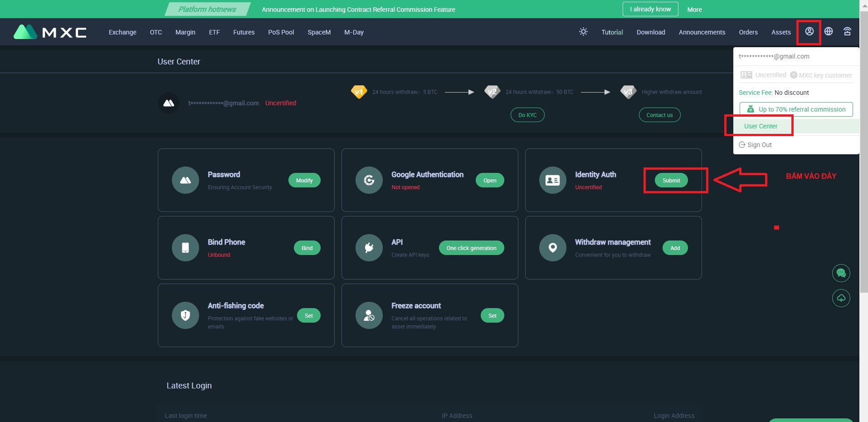
Task: Click the MXC logo
Action: (x=50, y=32)
